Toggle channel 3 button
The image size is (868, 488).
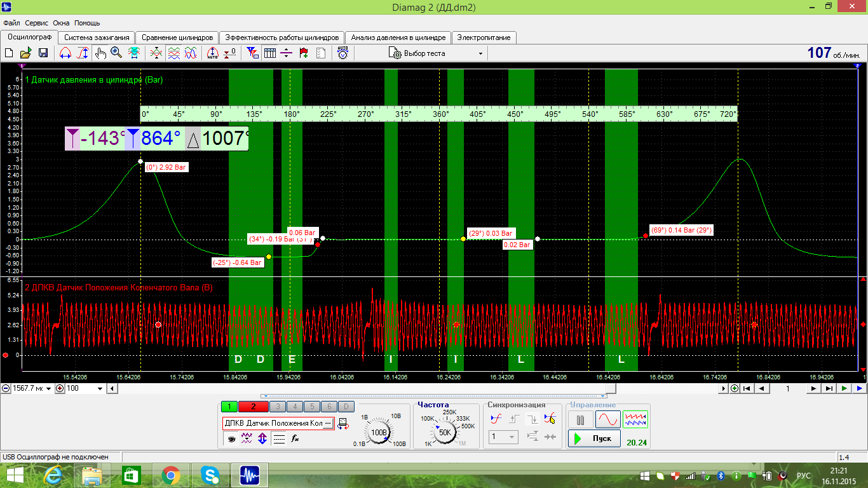coord(277,407)
